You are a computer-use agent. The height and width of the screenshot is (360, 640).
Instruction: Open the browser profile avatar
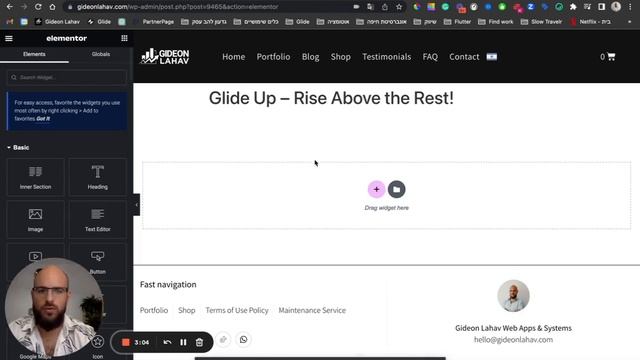point(616,7)
